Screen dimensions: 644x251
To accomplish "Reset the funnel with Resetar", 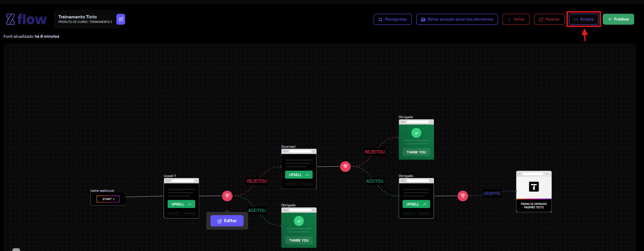I will tap(549, 19).
